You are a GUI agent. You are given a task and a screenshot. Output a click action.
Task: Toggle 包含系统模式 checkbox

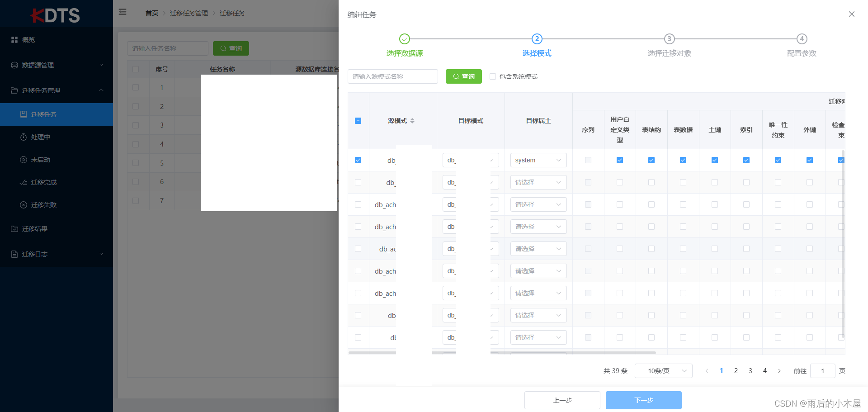[493, 76]
